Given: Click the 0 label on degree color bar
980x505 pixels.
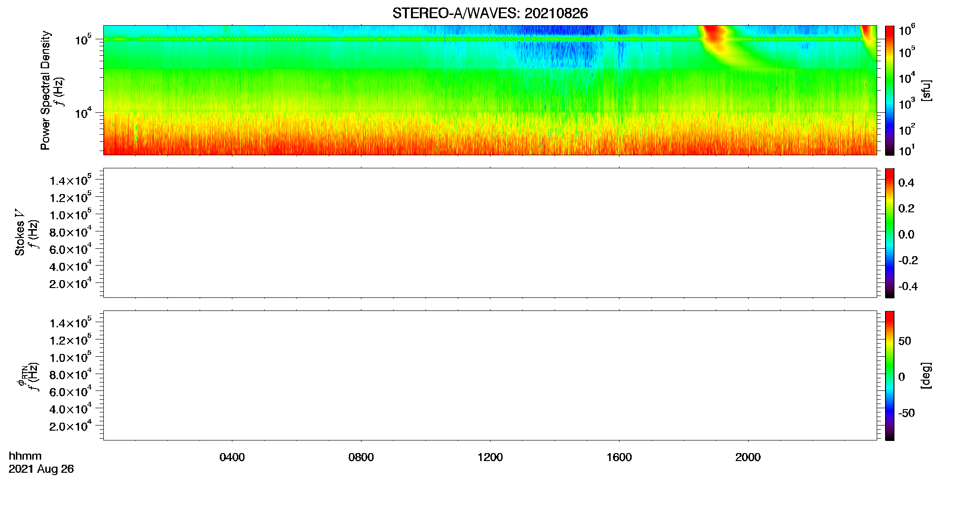Looking at the screenshot, I should [901, 377].
